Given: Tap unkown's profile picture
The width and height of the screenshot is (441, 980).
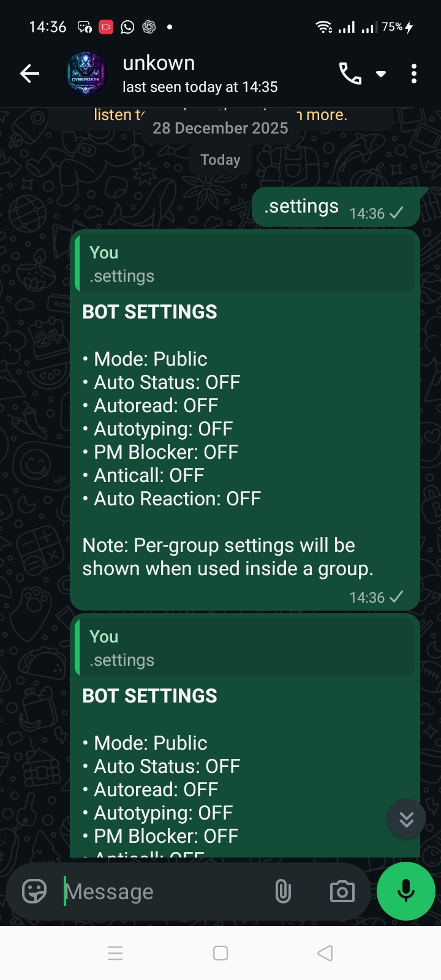Looking at the screenshot, I should 86,73.
